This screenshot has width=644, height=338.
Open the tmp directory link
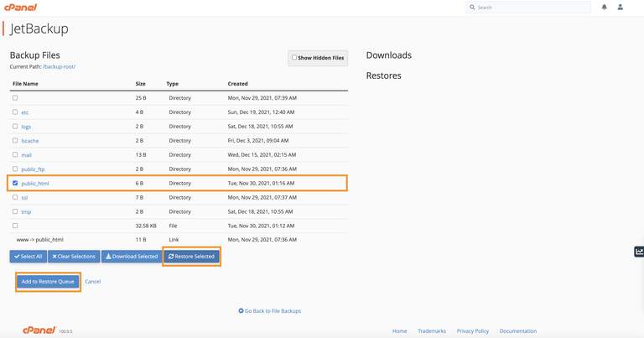coord(26,212)
